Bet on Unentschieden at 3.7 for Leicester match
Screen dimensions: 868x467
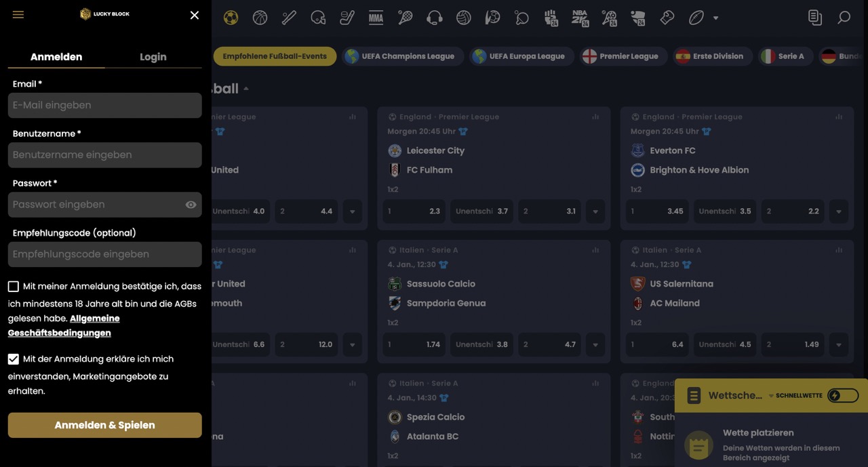pos(481,211)
